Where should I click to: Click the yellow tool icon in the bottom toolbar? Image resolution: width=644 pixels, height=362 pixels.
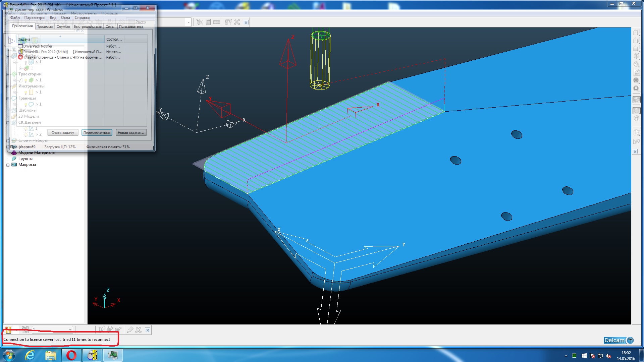[x=8, y=330]
